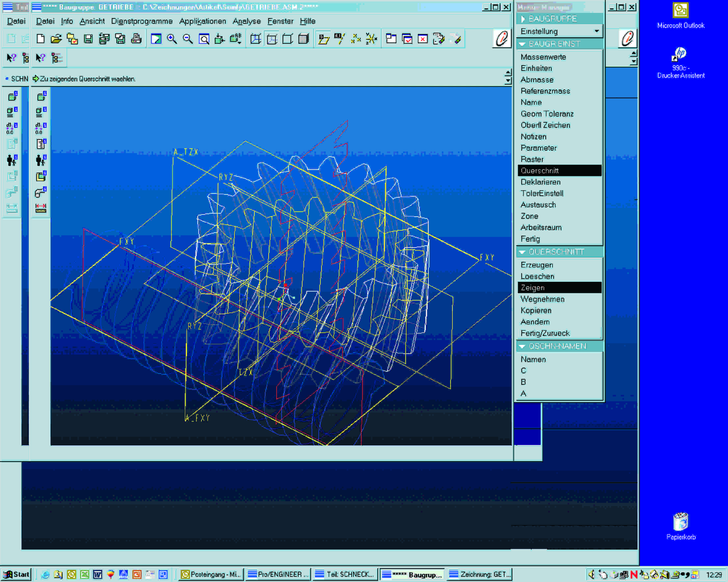Collapse the QSCHN-NAMEN menu section
The width and height of the screenshot is (728, 582).
[x=522, y=346]
